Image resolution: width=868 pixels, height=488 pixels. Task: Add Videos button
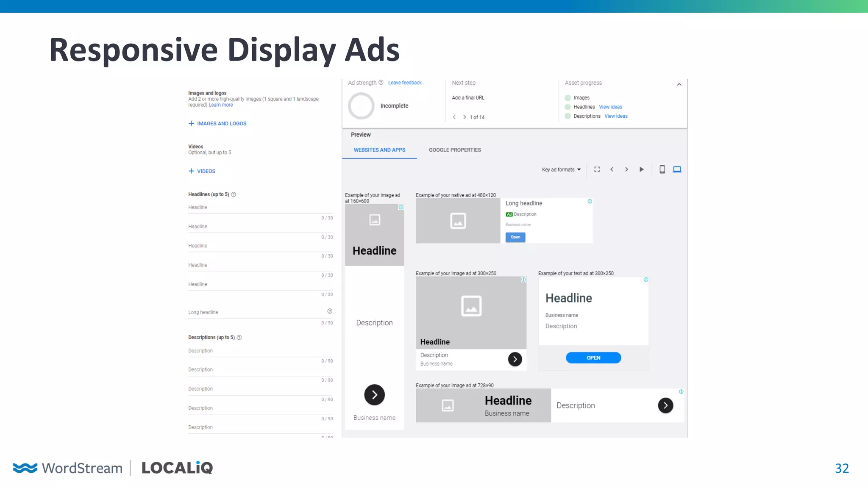(202, 171)
